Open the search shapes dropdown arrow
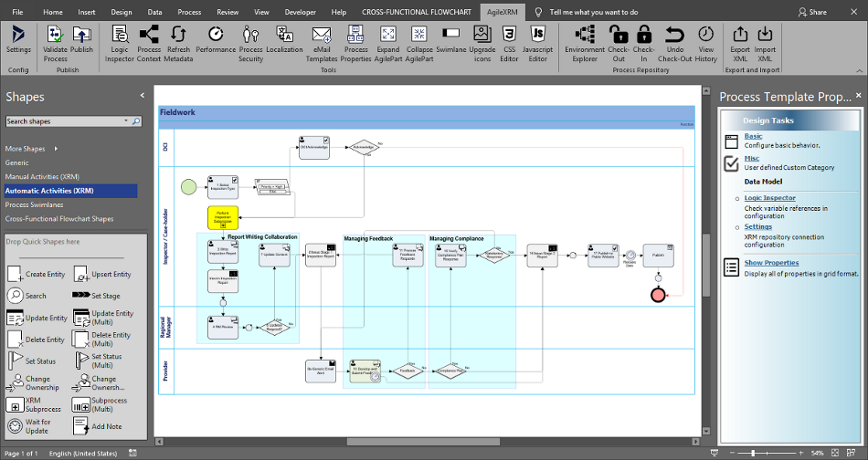The width and height of the screenshot is (868, 460). pyautogui.click(x=126, y=120)
